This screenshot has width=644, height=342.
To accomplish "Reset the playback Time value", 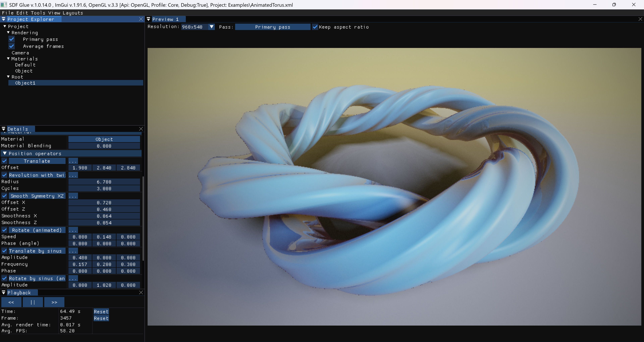I will [x=101, y=311].
